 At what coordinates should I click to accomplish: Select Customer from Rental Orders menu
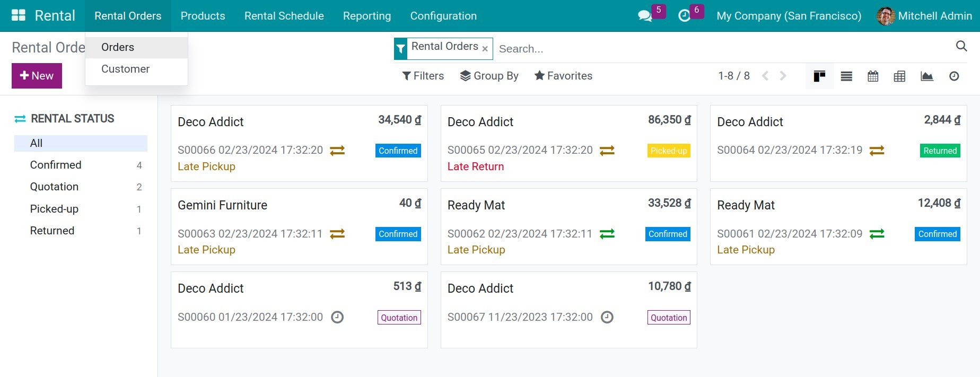[x=125, y=69]
